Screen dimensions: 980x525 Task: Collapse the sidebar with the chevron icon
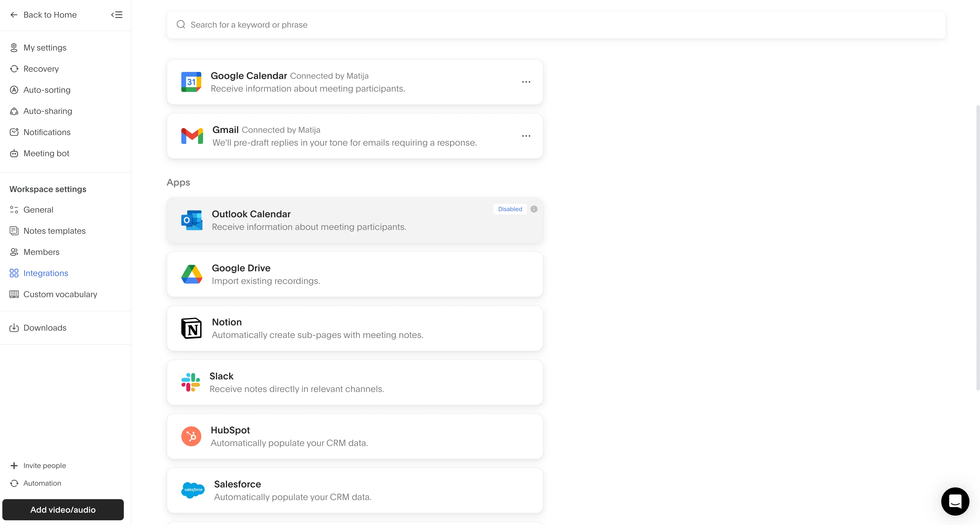[116, 14]
